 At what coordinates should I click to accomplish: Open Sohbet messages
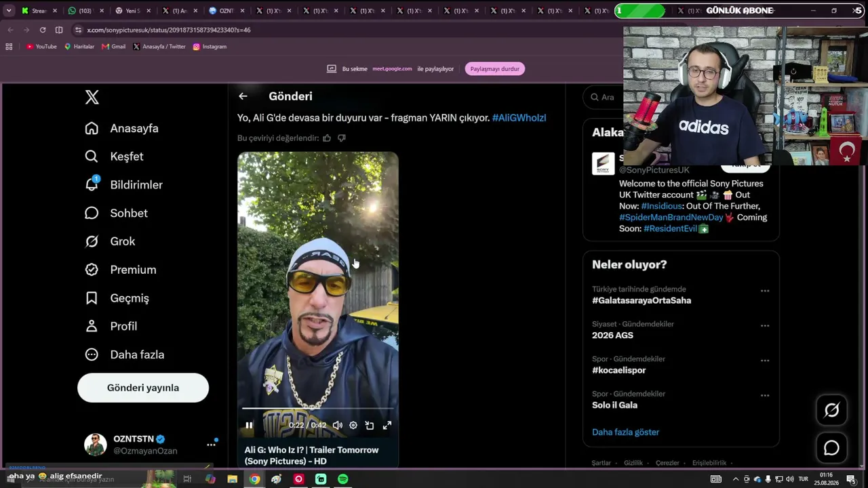(x=116, y=213)
